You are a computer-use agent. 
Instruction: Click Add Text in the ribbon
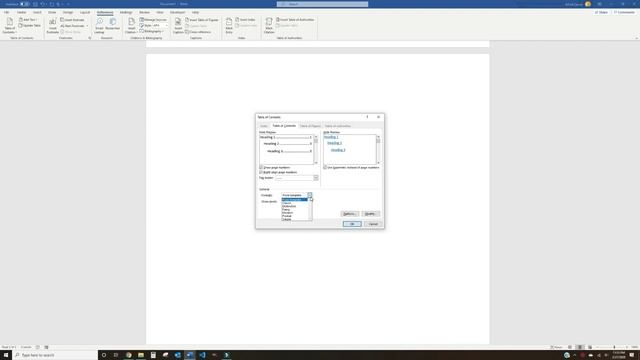(28, 20)
